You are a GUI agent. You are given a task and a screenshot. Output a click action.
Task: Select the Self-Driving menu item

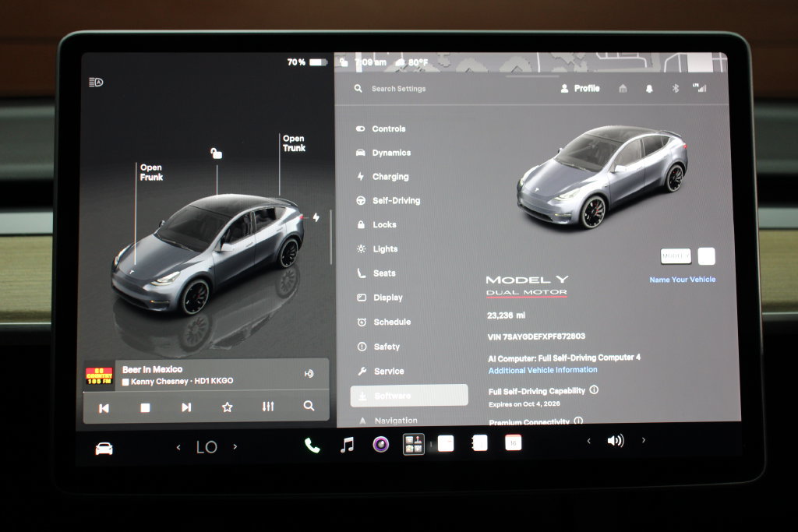388,200
